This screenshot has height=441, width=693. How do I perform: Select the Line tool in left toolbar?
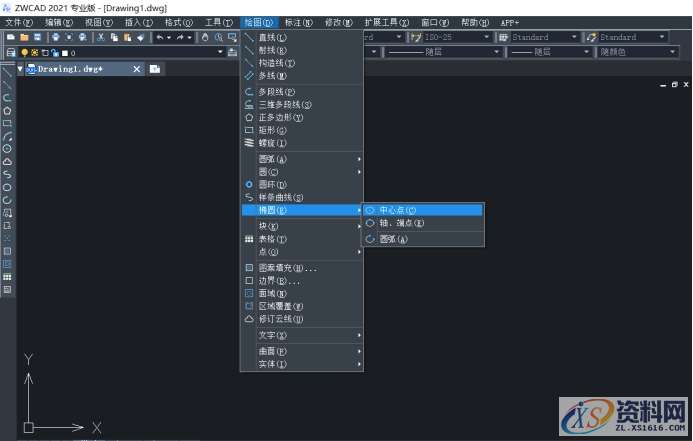coord(7,72)
